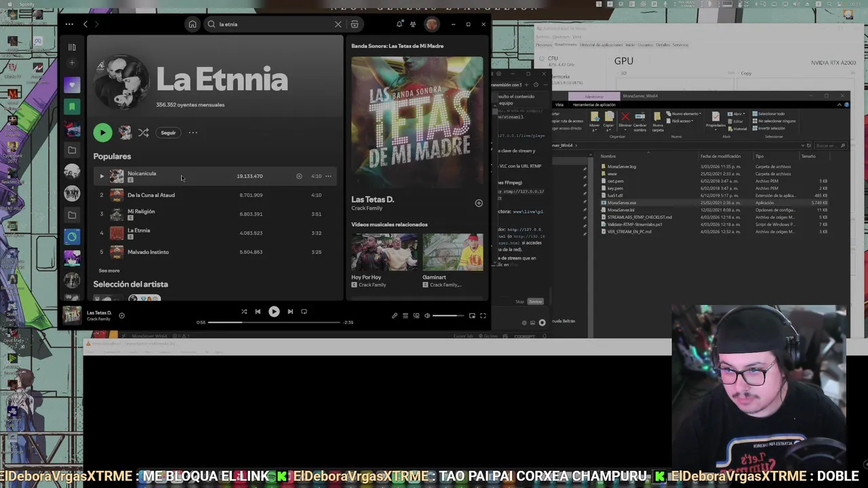
Task: Open the Crack Family link under Las Tetas D.
Action: [x=368, y=208]
